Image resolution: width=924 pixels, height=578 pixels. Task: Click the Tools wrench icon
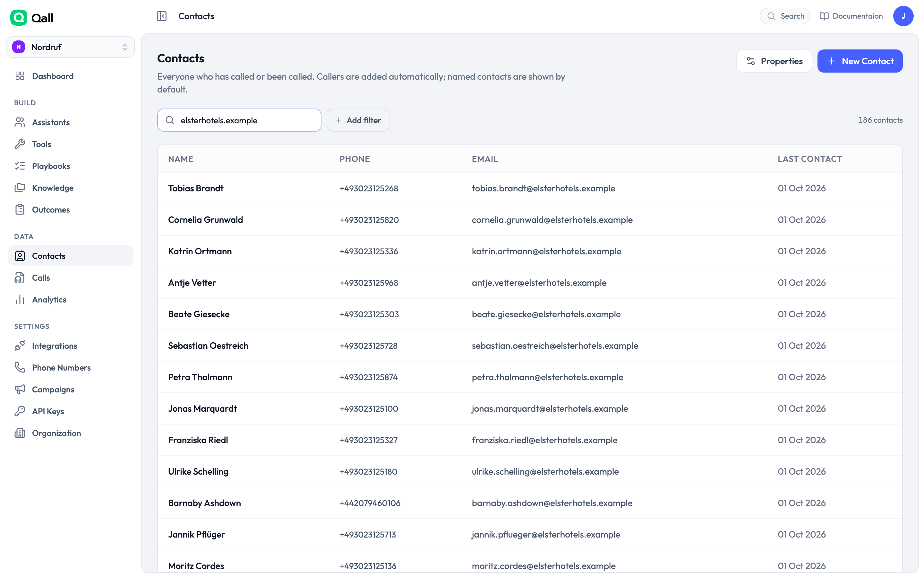click(x=20, y=144)
